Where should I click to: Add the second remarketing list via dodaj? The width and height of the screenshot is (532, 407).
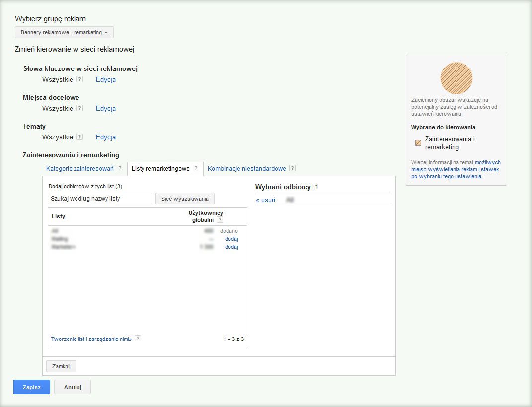pos(231,239)
